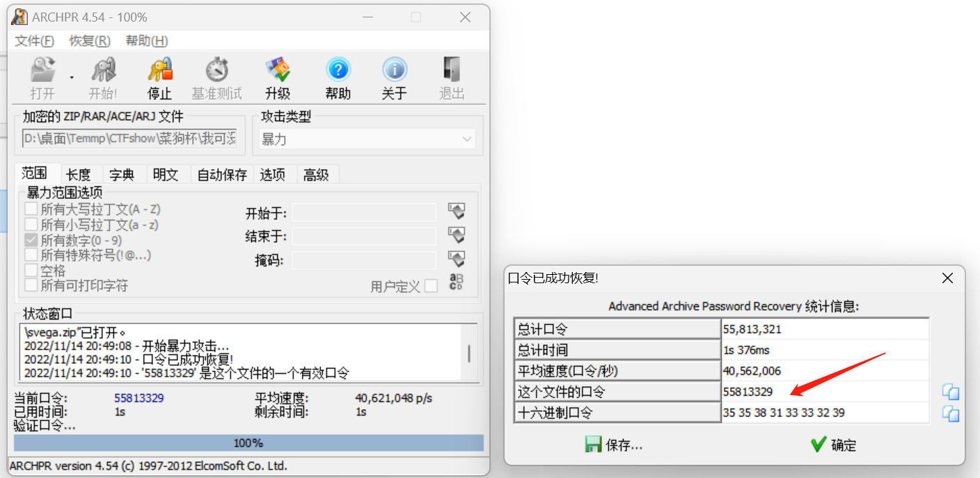Switch to the 字典 tab
The image size is (980, 478).
pos(122,175)
